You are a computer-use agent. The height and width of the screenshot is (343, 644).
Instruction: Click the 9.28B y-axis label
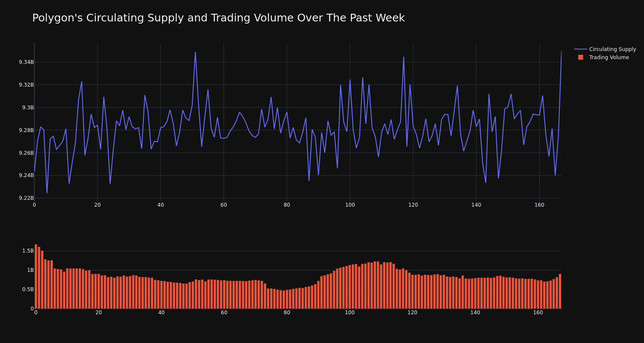pyautogui.click(x=26, y=130)
